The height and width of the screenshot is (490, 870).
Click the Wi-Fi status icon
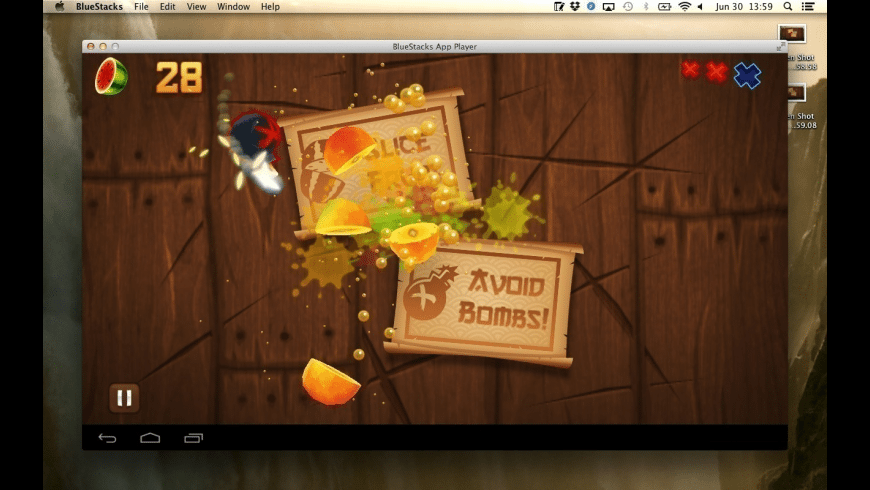tap(685, 7)
